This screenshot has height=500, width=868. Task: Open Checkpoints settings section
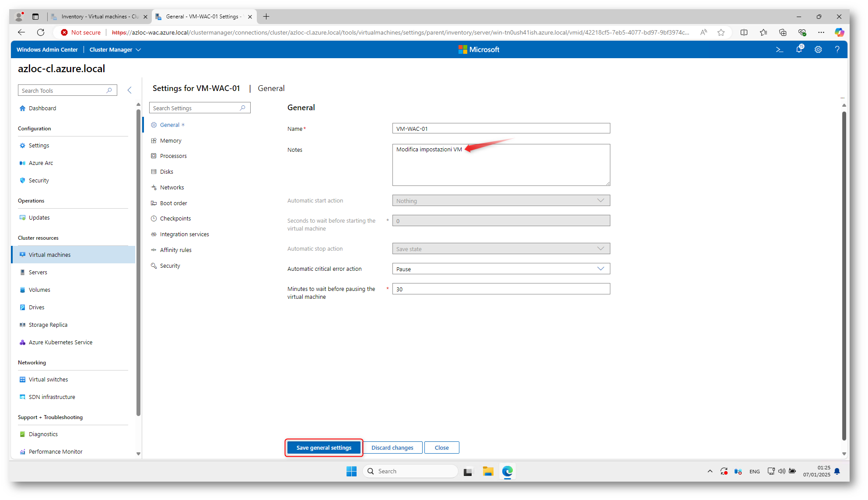click(175, 219)
